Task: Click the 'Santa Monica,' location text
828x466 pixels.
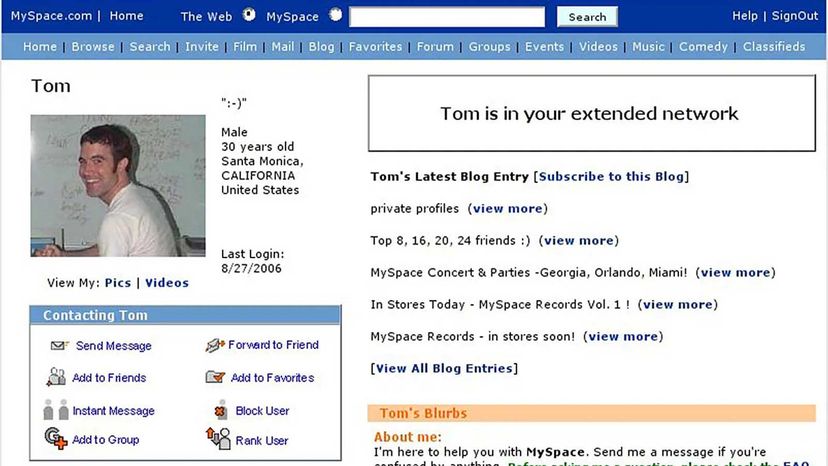Action: tap(262, 161)
